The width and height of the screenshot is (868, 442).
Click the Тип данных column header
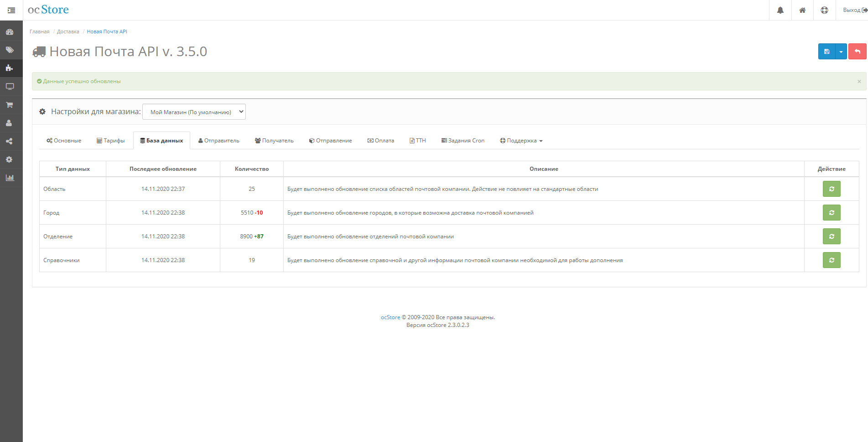[73, 169]
